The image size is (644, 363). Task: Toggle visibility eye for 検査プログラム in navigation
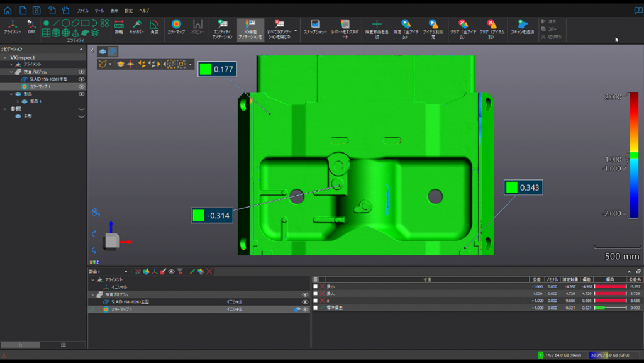coord(81,72)
